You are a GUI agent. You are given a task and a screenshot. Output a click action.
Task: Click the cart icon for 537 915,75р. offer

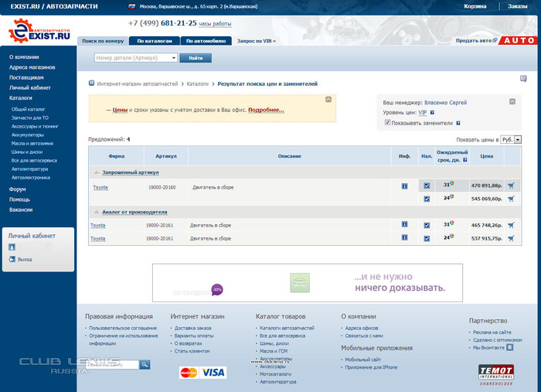point(511,238)
